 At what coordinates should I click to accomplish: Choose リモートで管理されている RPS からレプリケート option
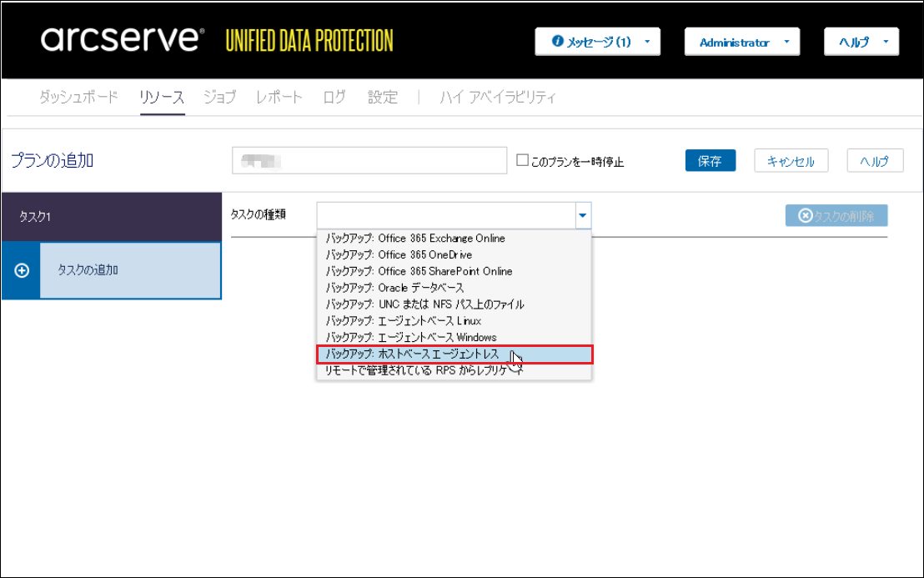pyautogui.click(x=454, y=370)
